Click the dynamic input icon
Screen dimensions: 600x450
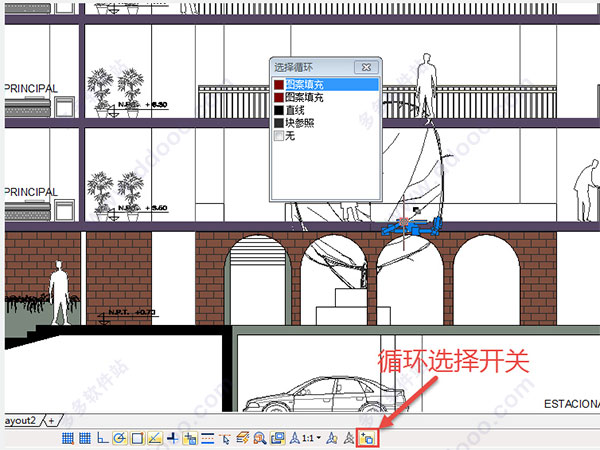189,438
